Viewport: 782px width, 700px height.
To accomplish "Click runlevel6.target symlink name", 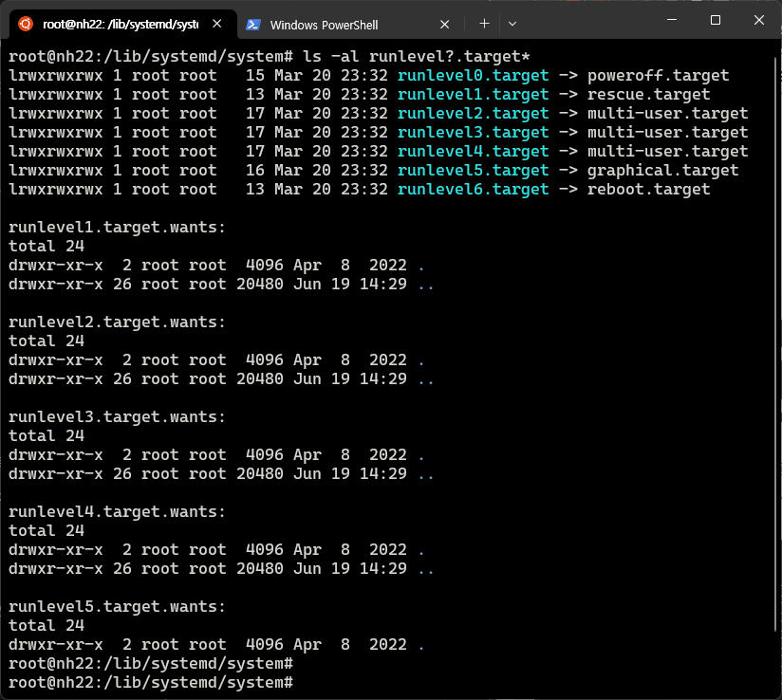I will (x=473, y=189).
